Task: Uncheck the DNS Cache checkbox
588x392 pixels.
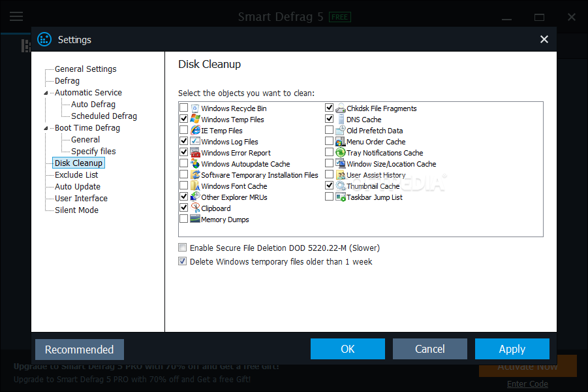Action: (x=330, y=119)
